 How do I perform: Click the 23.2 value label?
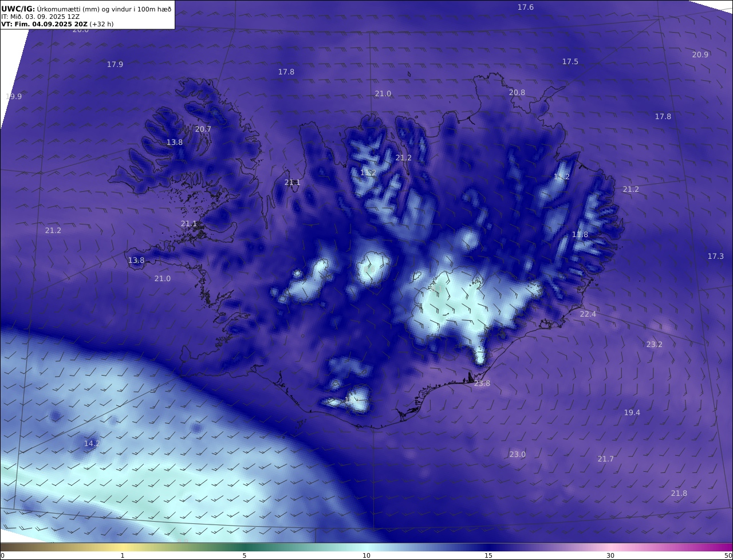coord(655,344)
